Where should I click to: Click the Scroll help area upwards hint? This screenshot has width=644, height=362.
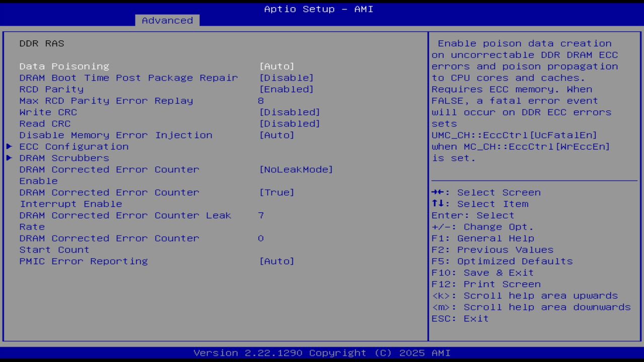(x=525, y=296)
